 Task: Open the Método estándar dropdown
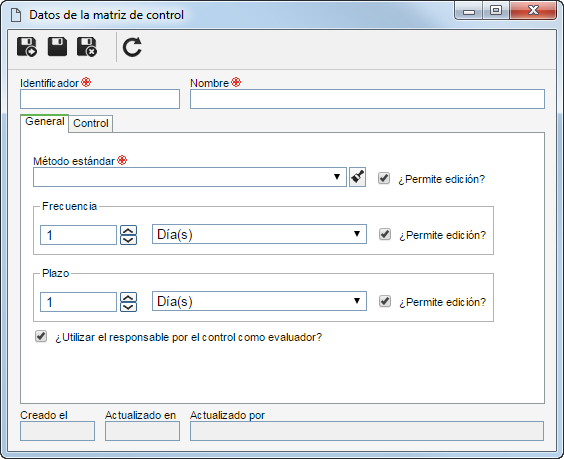(190, 177)
